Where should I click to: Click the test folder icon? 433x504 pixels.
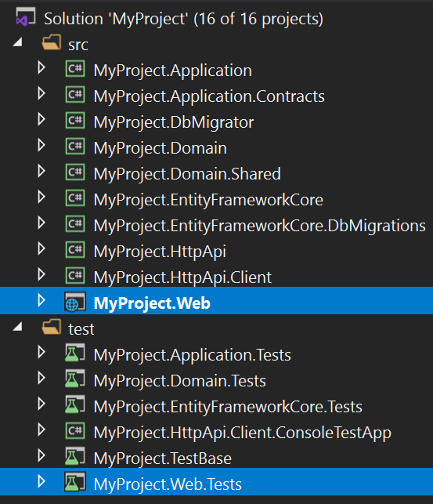click(52, 327)
